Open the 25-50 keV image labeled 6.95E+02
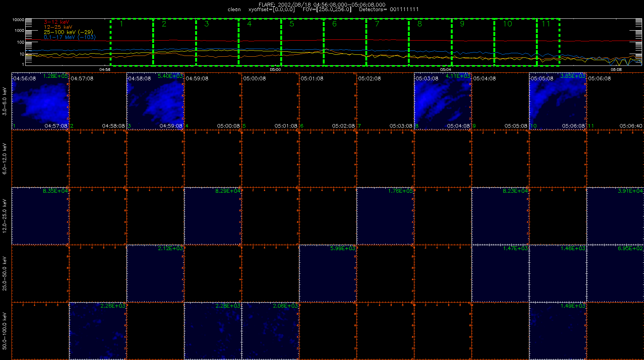Screen dimensions: 644x360 pos(615,273)
